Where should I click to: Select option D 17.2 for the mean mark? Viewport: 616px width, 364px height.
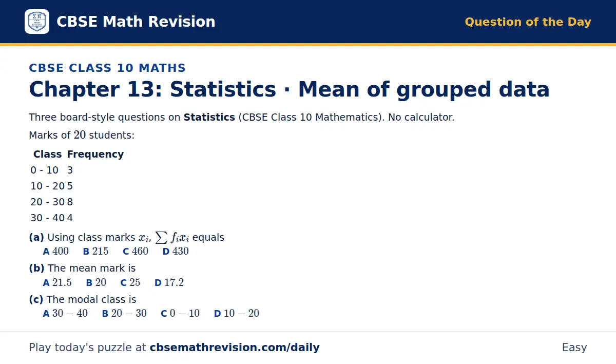pos(169,282)
